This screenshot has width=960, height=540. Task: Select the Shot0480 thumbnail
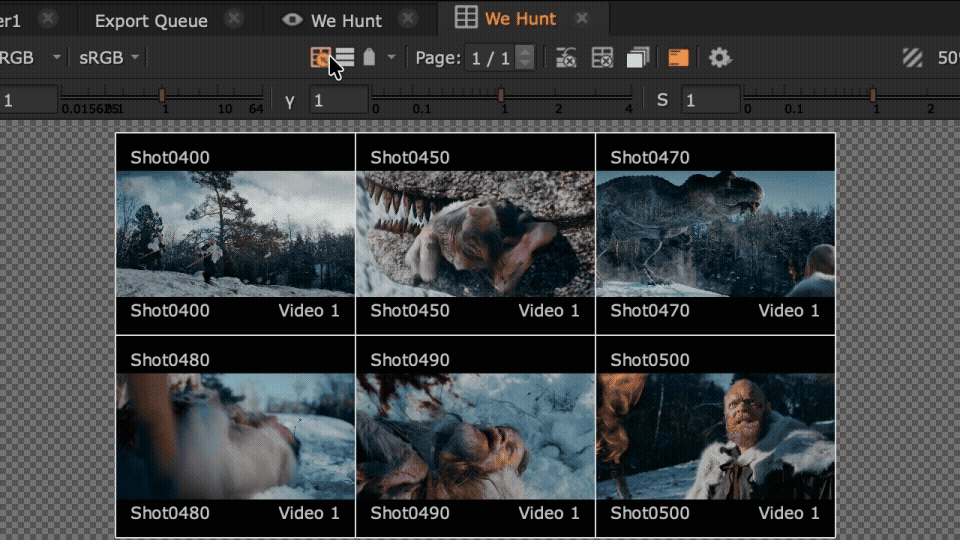click(236, 437)
